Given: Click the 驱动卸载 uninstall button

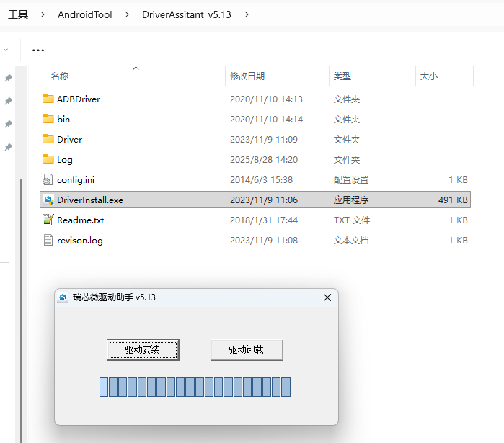Looking at the screenshot, I should point(247,350).
